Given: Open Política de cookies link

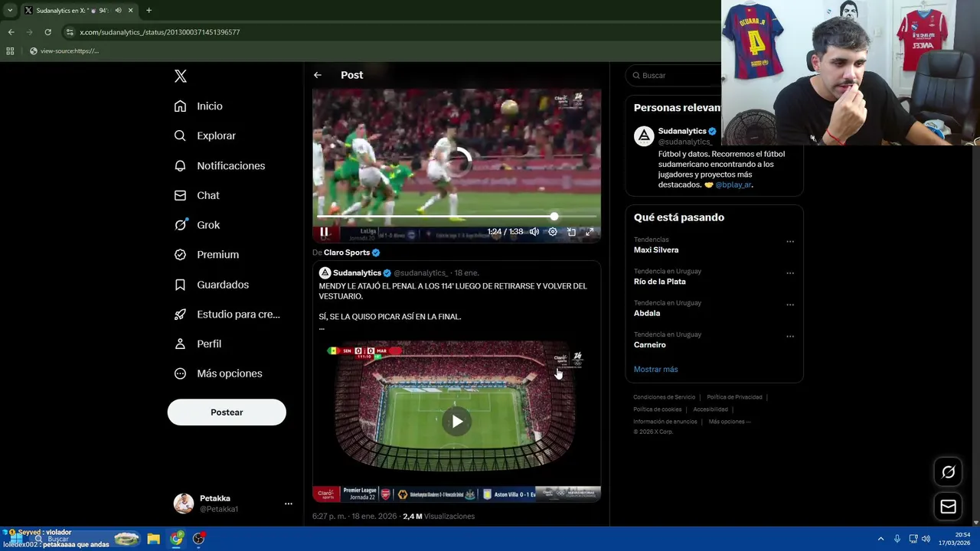Looking at the screenshot, I should coord(658,409).
